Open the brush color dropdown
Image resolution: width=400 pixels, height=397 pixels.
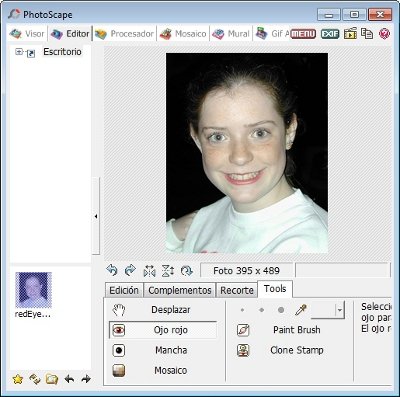(339, 310)
